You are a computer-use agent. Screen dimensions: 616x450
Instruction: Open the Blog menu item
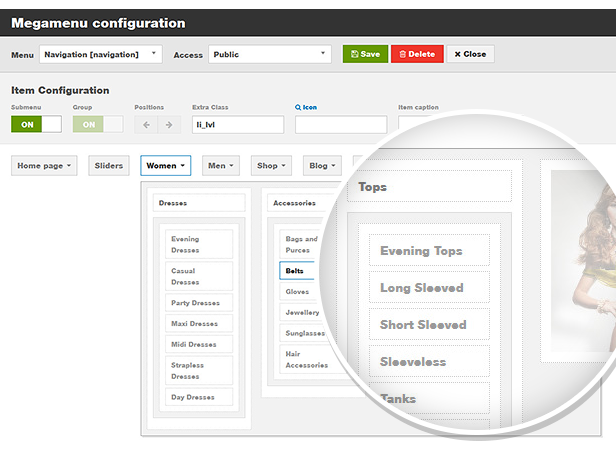pos(323,166)
